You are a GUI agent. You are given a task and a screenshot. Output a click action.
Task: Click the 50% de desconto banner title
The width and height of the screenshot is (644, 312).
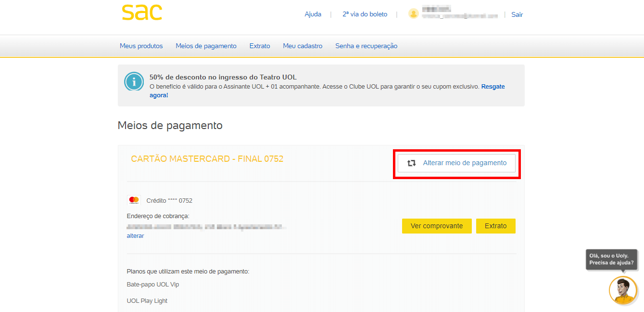coord(223,77)
